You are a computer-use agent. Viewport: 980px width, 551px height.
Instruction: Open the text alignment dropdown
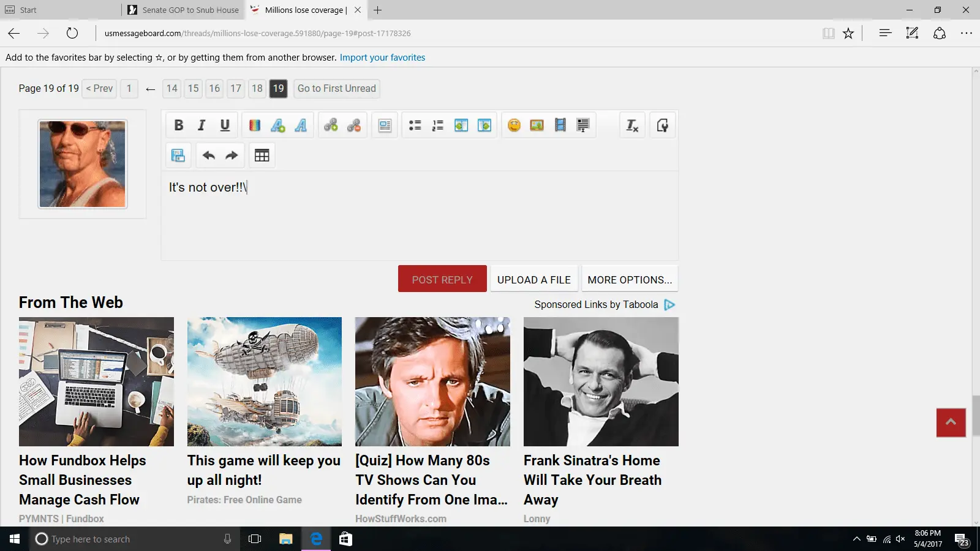pos(385,126)
